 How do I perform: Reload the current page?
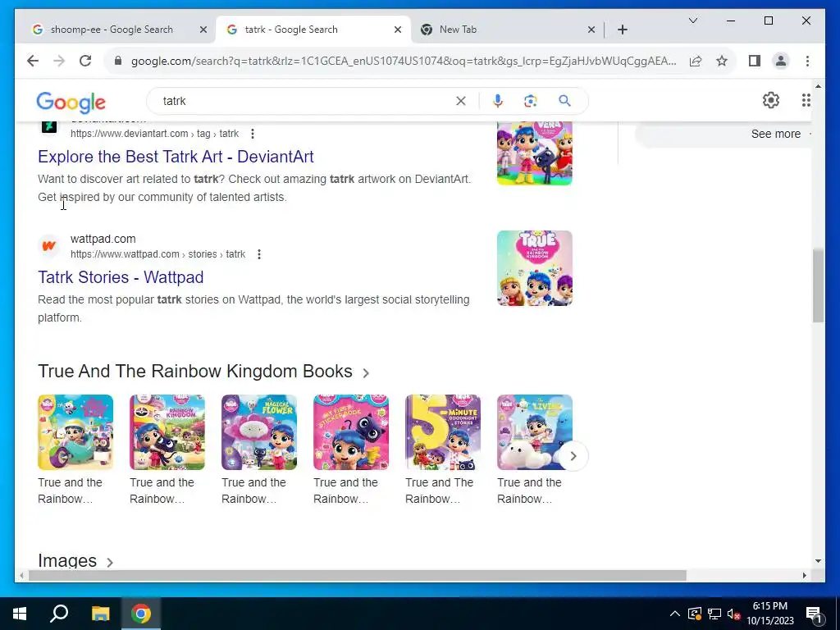pos(85,61)
